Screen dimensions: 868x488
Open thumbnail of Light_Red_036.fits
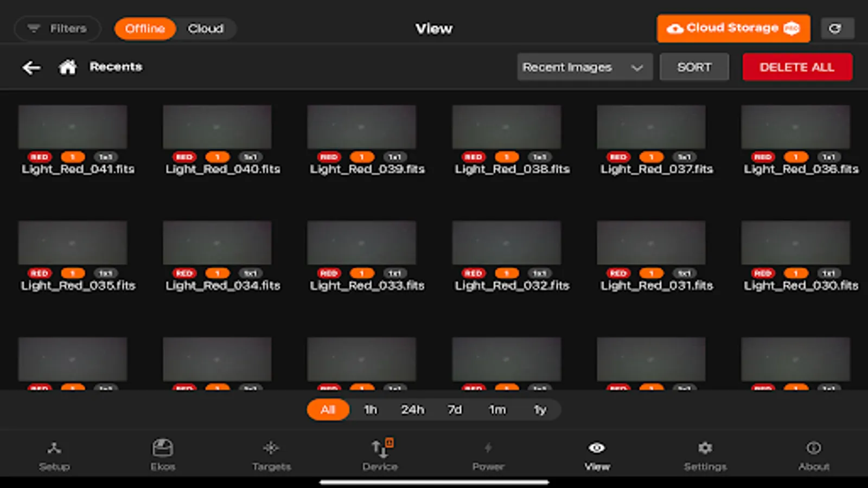click(796, 127)
